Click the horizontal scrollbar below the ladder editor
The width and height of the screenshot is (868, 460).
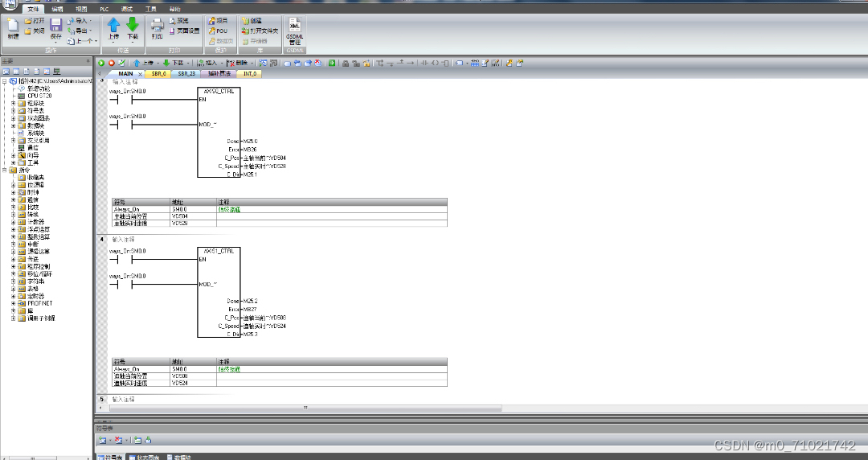pos(305,408)
